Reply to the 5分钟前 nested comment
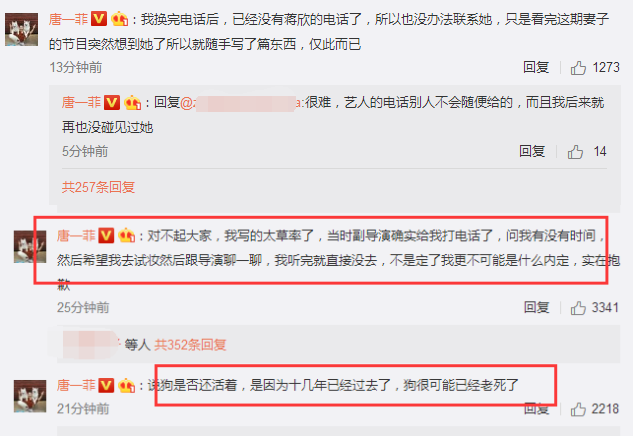This screenshot has width=633, height=436. [532, 151]
